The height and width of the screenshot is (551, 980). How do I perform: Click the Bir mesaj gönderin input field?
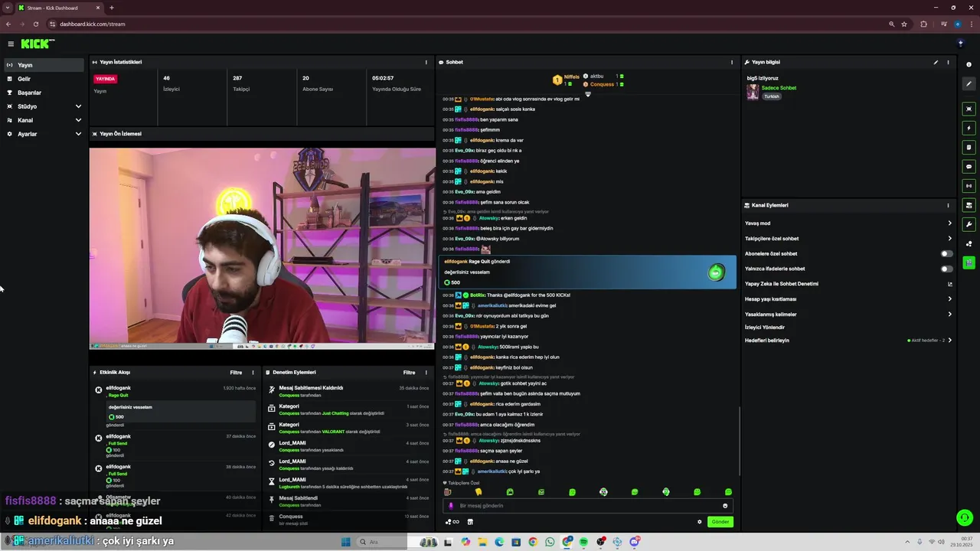(x=588, y=506)
